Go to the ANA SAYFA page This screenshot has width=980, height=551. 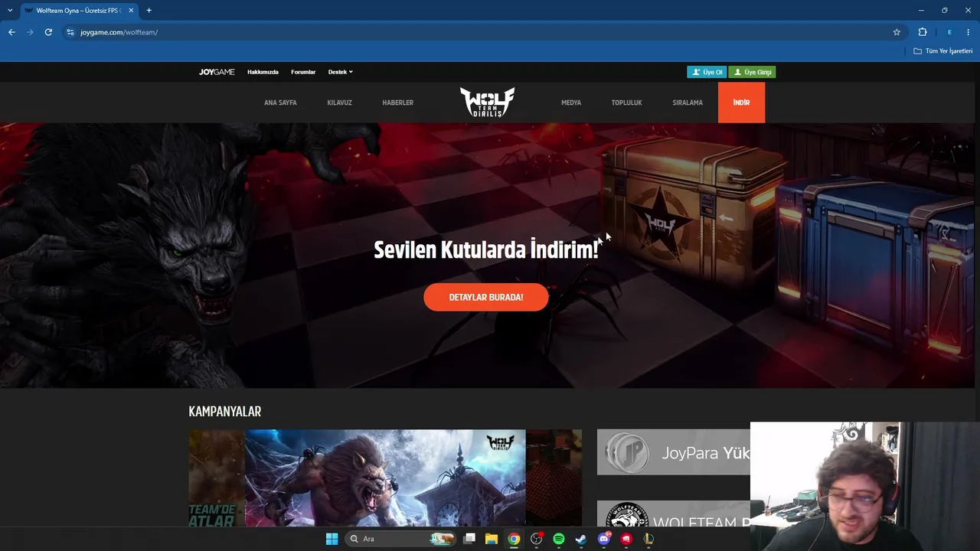pyautogui.click(x=280, y=103)
